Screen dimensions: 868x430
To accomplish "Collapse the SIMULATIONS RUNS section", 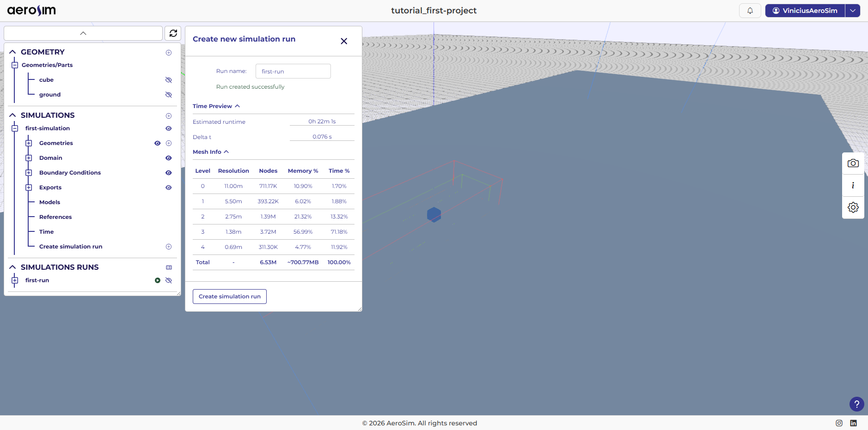I will point(12,267).
